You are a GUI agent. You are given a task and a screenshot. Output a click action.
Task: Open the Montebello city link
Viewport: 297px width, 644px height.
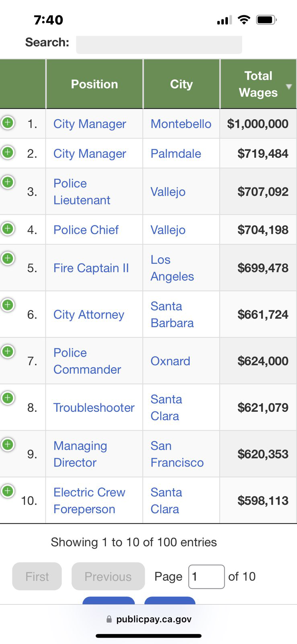point(181,124)
